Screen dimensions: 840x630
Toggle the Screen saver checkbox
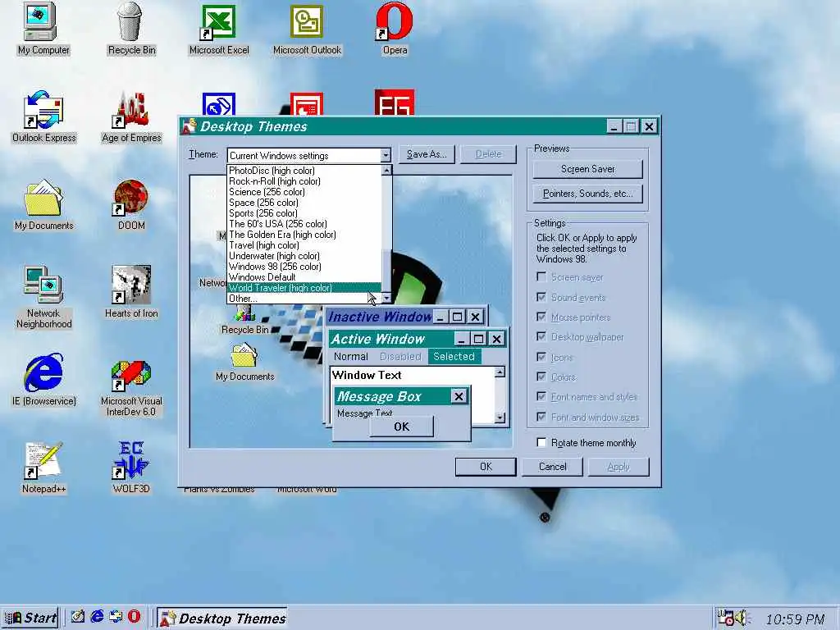541,277
